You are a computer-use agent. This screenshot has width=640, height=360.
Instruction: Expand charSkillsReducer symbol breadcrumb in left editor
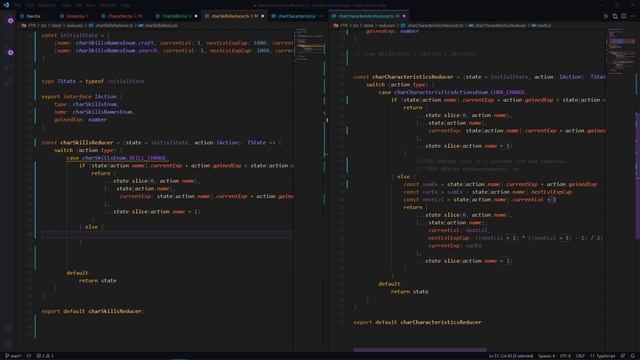coord(158,25)
